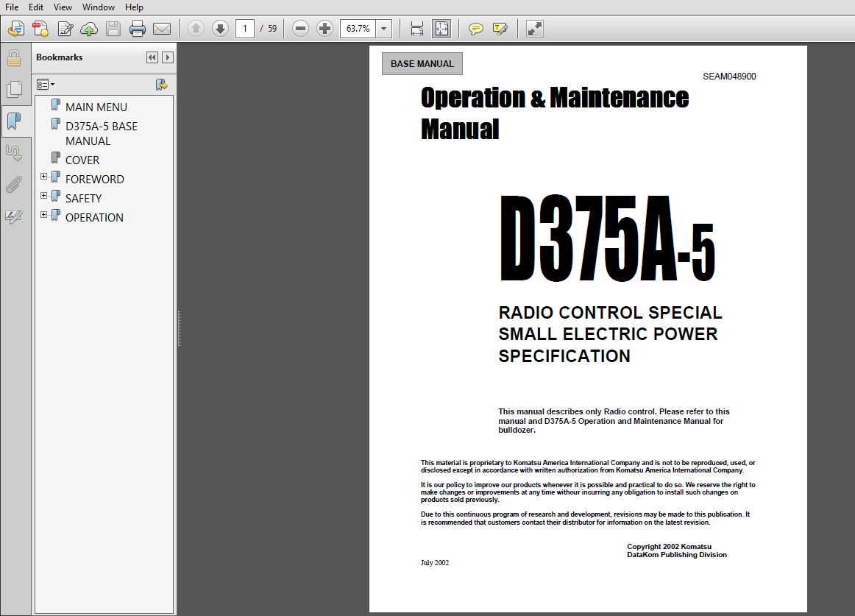The image size is (855, 616).
Task: Click the Zoom in plus button
Action: click(x=324, y=29)
